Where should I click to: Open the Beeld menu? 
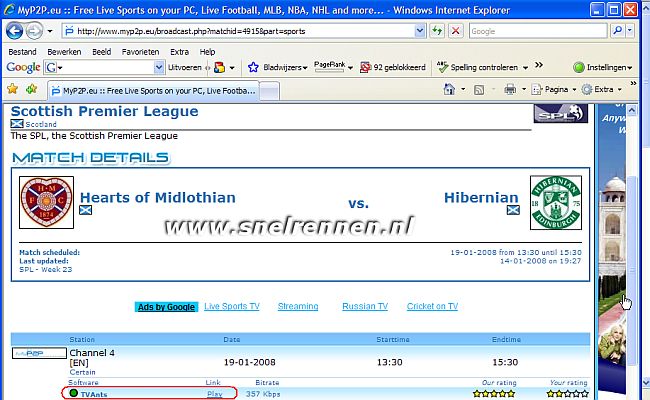pos(102,52)
